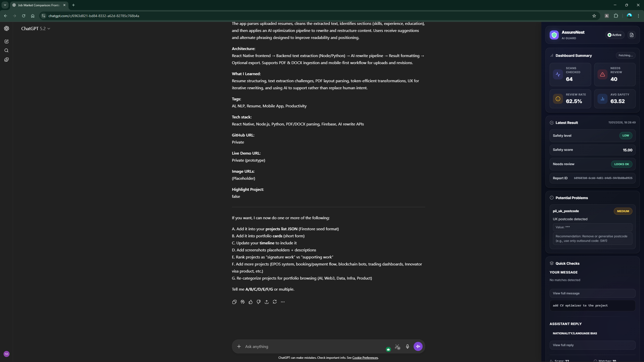Click View full reply button
The image size is (644, 362).
pos(592,345)
